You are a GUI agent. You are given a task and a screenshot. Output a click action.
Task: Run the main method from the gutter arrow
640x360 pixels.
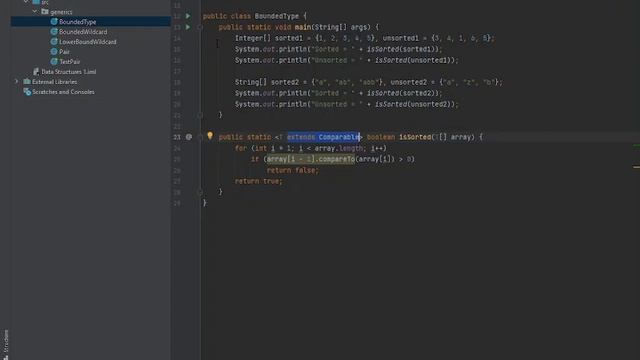[188, 27]
